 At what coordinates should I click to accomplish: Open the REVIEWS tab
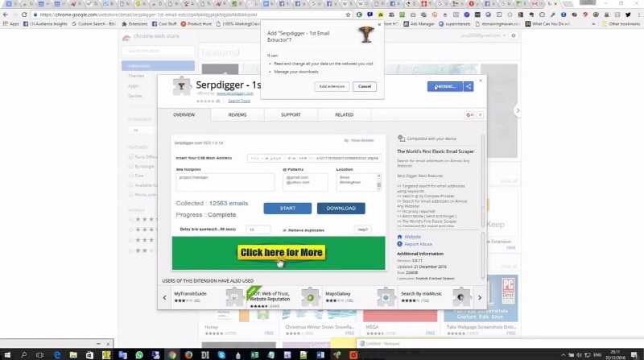pos(237,114)
